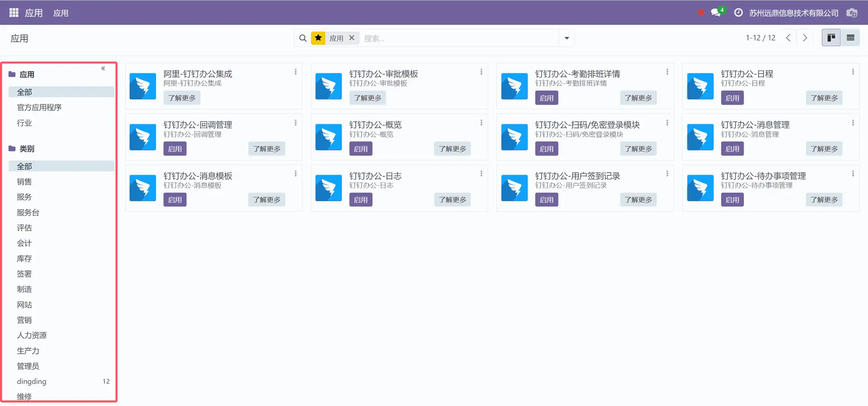Image resolution: width=868 pixels, height=406 pixels.
Task: Open the activities clock icon
Action: pyautogui.click(x=738, y=13)
